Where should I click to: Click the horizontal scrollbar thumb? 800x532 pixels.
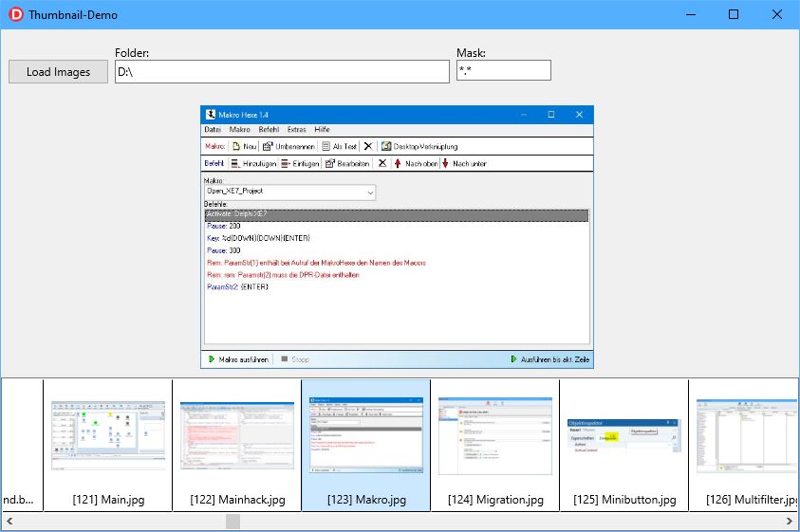point(233,522)
